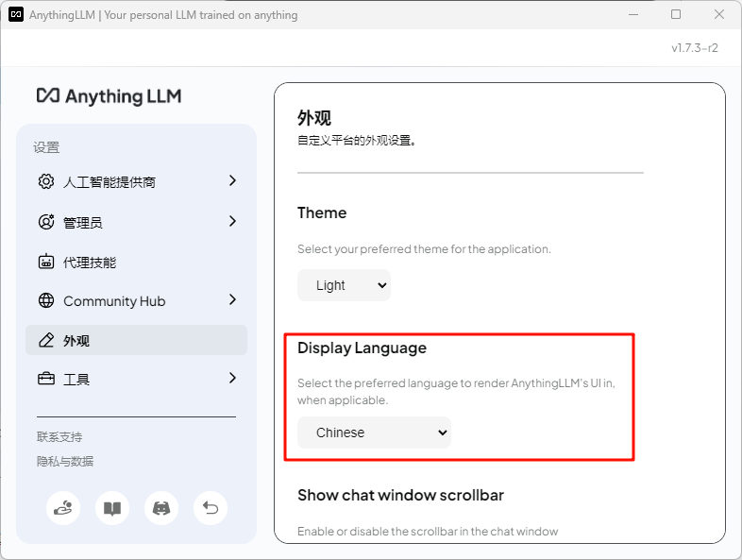Open the Discord icon button
This screenshot has width=742, height=560.
pyautogui.click(x=161, y=508)
